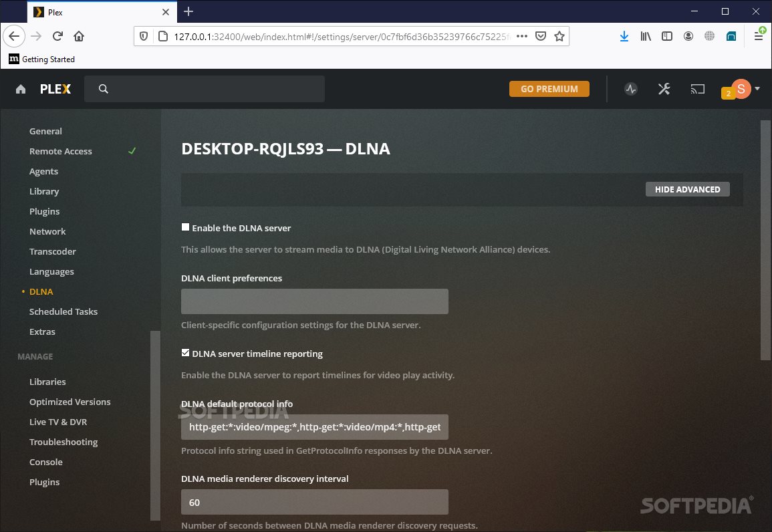772x532 pixels.
Task: Select Agents in the sidebar
Action: click(44, 171)
